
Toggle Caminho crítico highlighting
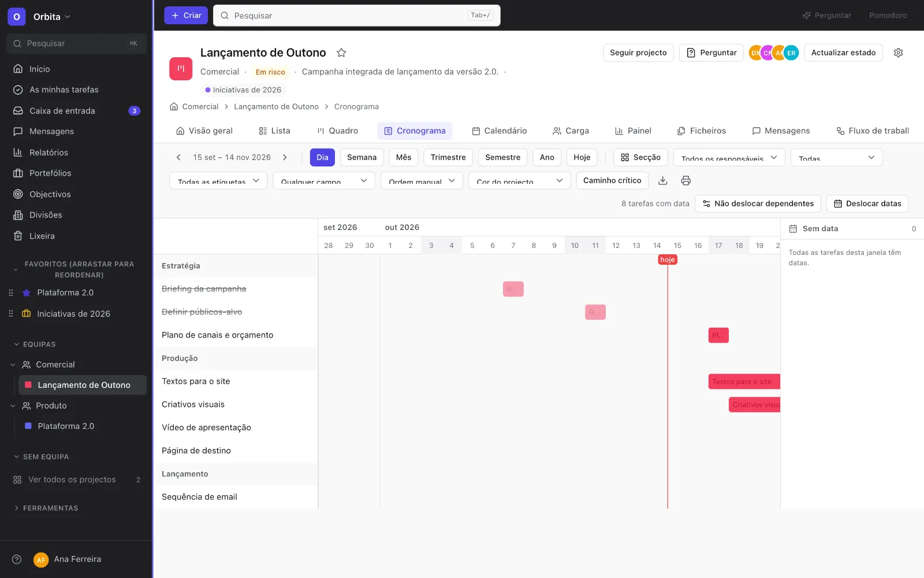(x=612, y=180)
